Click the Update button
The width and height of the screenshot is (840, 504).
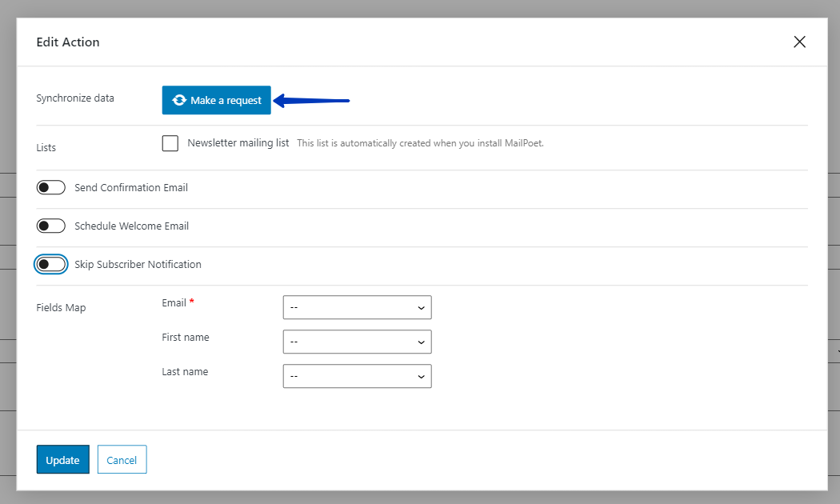pos(62,459)
